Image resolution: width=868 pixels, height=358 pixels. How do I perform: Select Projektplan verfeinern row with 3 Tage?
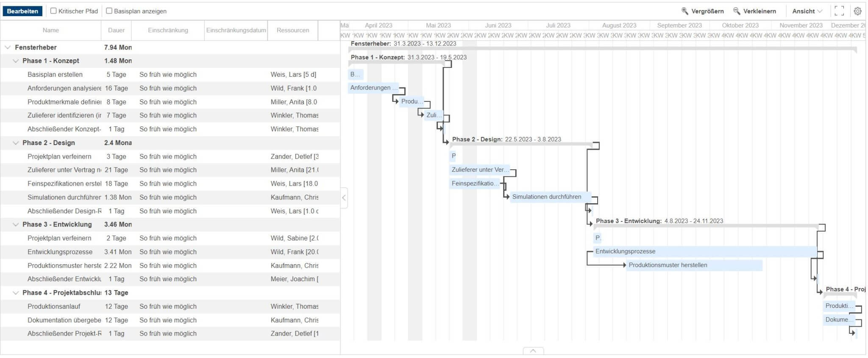tap(170, 157)
